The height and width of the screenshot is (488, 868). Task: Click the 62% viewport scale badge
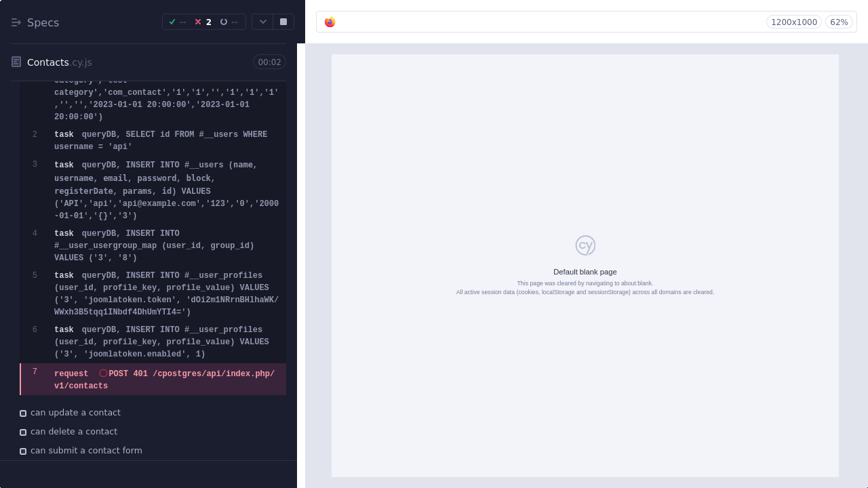pos(839,22)
